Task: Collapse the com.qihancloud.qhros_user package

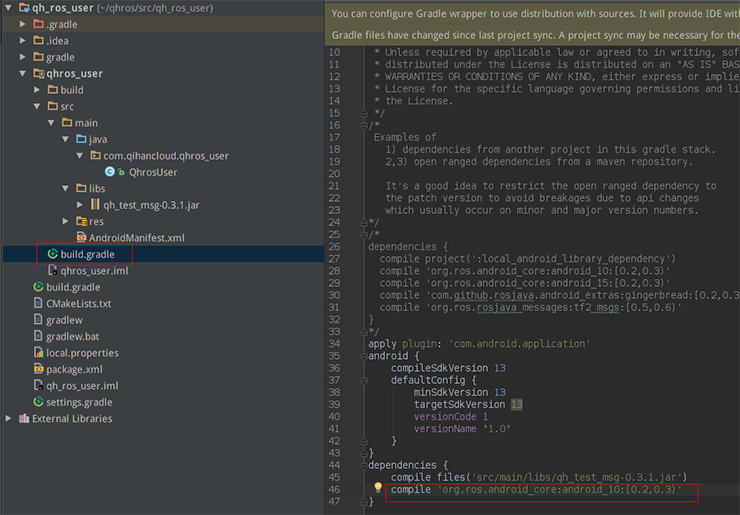Action: click(x=80, y=155)
